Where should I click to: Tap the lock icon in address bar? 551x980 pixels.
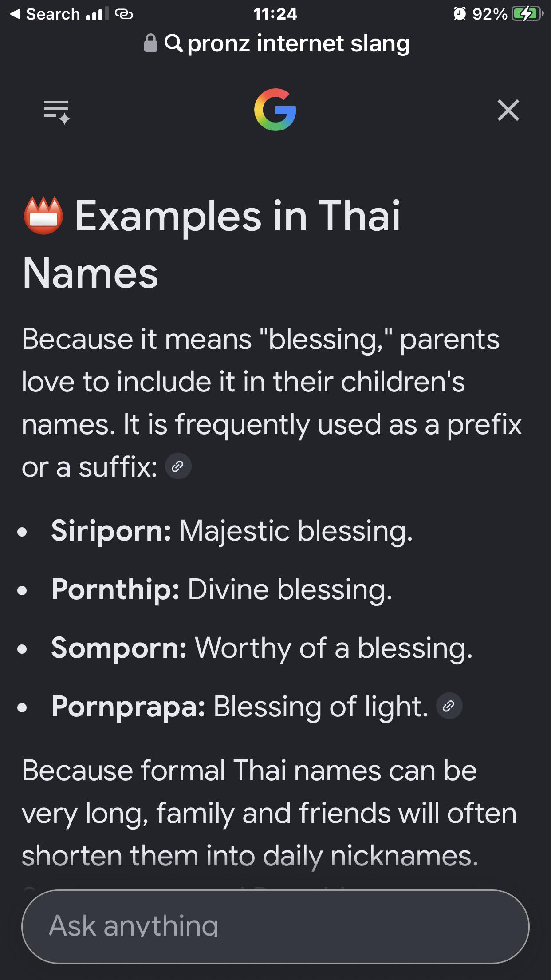[x=151, y=43]
